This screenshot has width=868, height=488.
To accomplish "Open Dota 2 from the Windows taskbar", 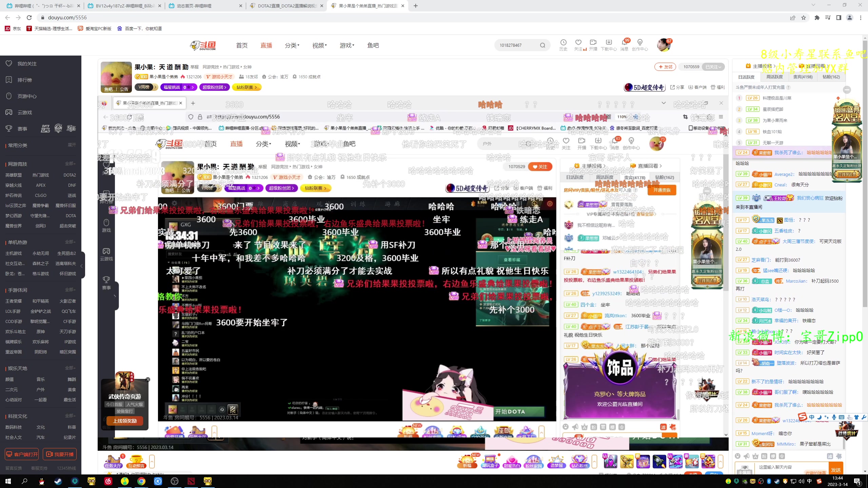I will tap(191, 481).
